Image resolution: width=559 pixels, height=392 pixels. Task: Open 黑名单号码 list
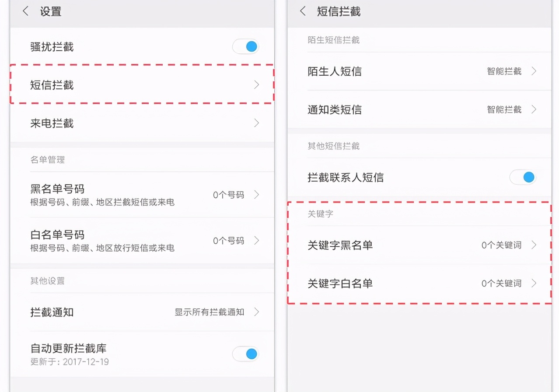pos(142,195)
